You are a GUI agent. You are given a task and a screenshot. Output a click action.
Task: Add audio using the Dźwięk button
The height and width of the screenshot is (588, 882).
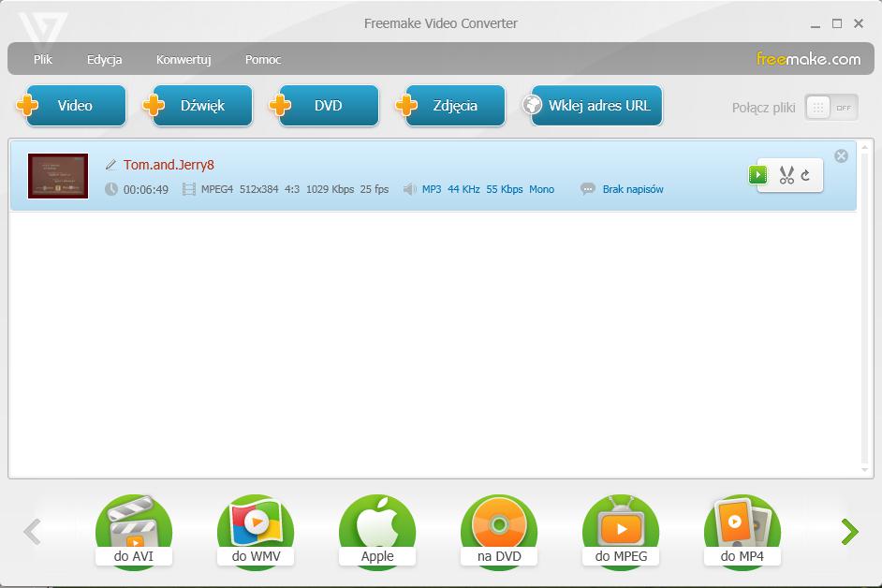(x=198, y=105)
